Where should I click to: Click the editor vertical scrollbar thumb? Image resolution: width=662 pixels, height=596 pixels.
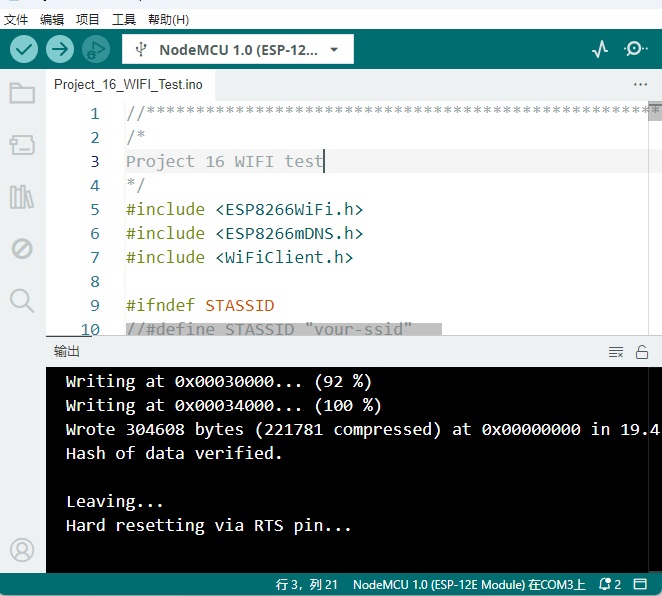coord(655,111)
